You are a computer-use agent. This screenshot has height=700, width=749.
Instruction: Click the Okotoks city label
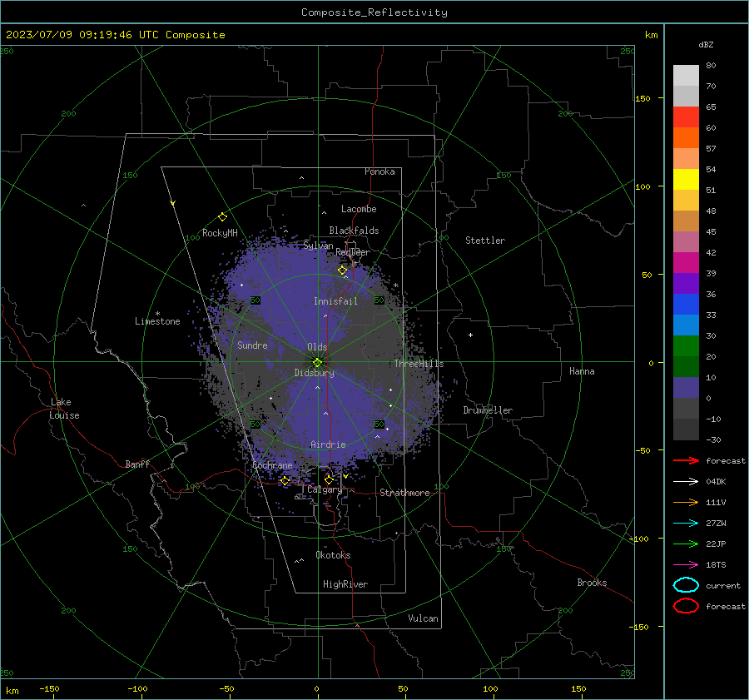coord(333,555)
